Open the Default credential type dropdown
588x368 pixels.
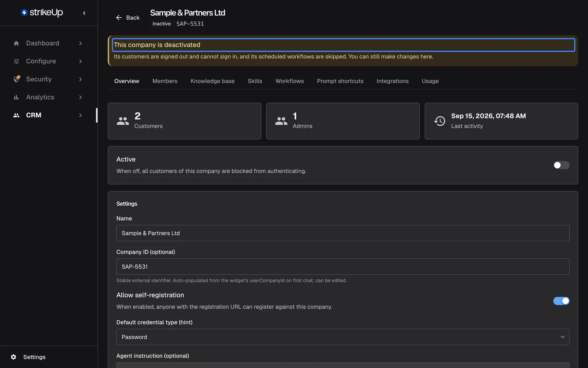(x=343, y=337)
